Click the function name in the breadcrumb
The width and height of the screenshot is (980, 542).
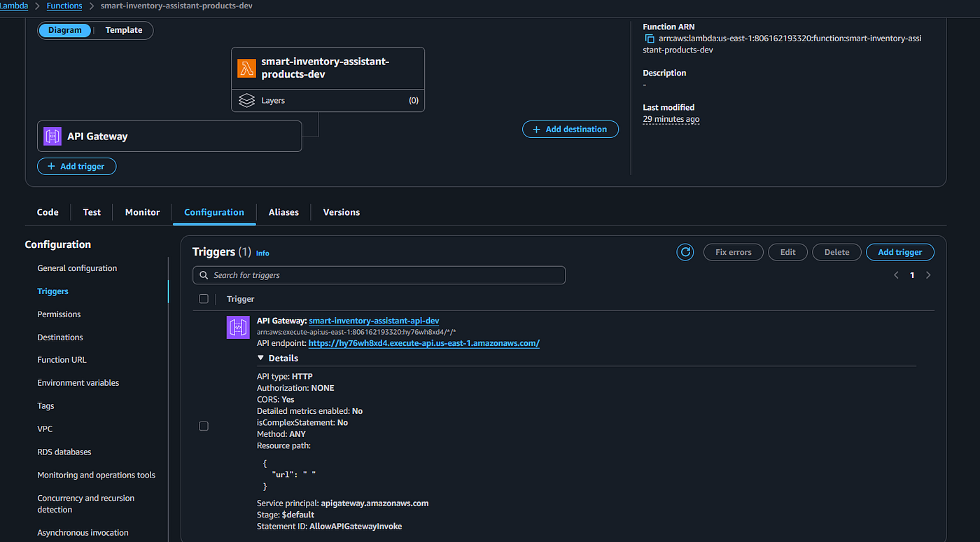click(x=177, y=6)
